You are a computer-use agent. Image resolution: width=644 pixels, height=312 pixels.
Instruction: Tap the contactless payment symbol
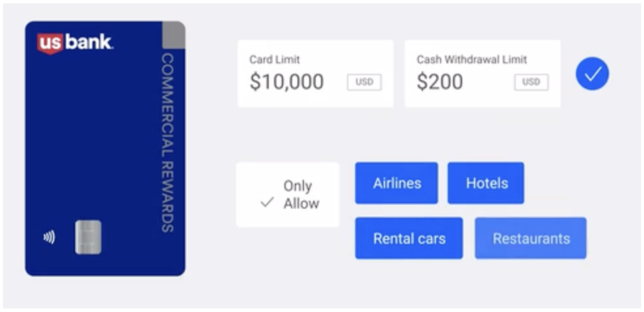(49, 237)
